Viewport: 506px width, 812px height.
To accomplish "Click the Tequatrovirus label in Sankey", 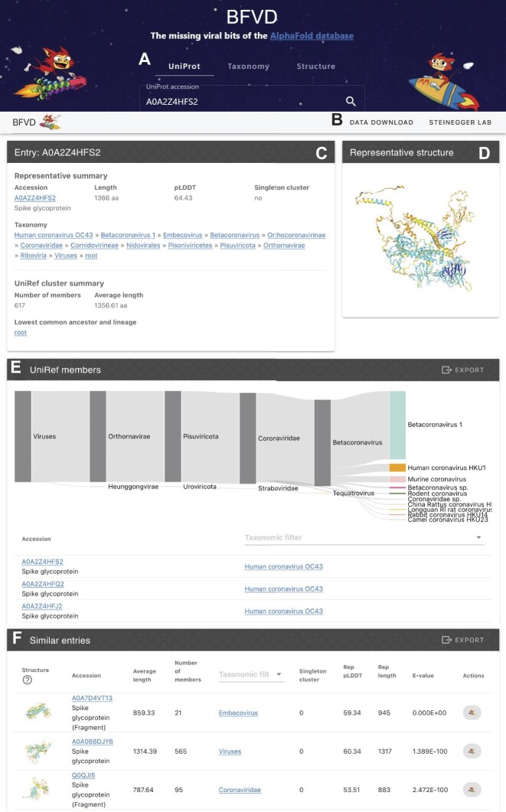I will (x=353, y=493).
